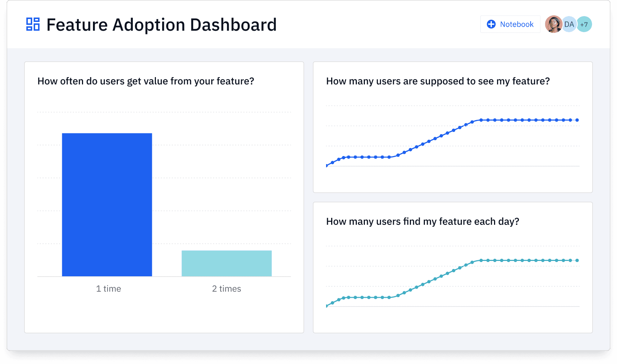Viewport: 617px width, 364px height.
Task: Click last data point on blue line chart
Action: 577,120
